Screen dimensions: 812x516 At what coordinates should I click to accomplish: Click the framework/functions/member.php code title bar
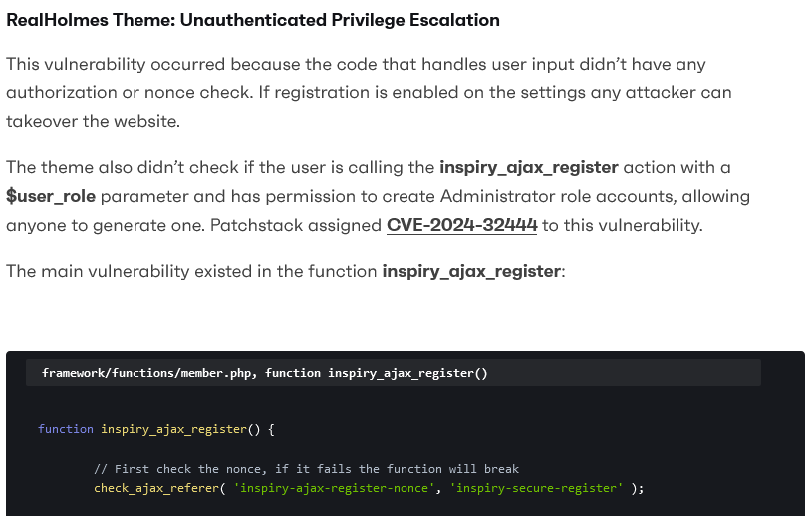tap(394, 373)
